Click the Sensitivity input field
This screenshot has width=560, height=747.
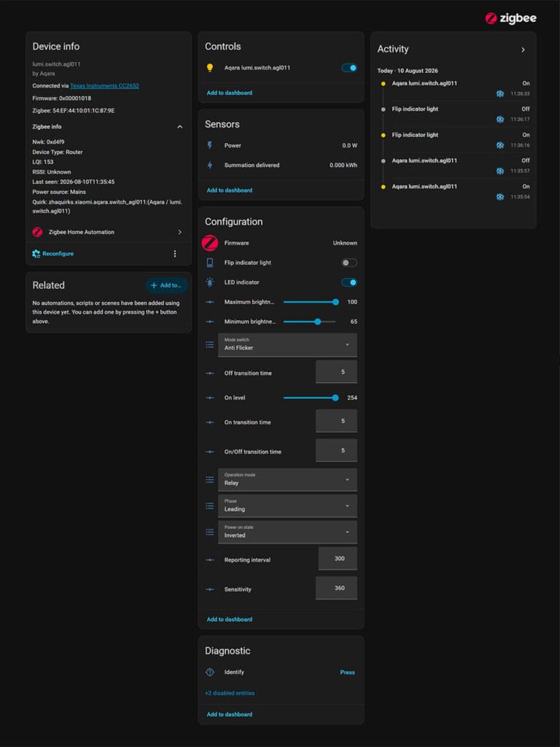tap(337, 588)
